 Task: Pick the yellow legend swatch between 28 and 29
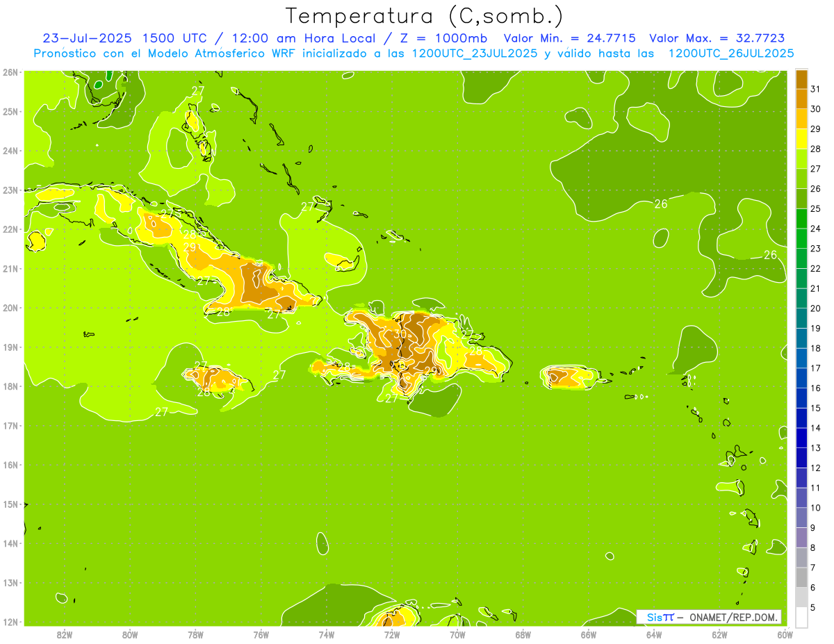tap(801, 139)
